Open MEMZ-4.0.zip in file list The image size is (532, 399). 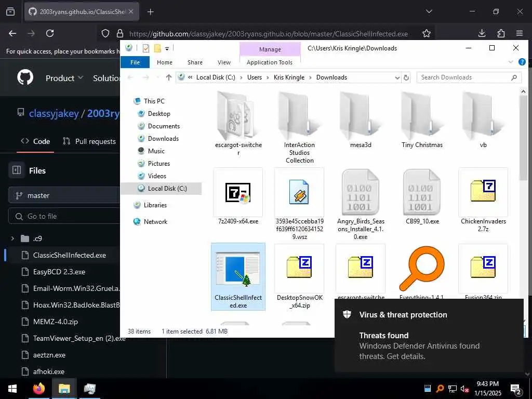[55, 322]
